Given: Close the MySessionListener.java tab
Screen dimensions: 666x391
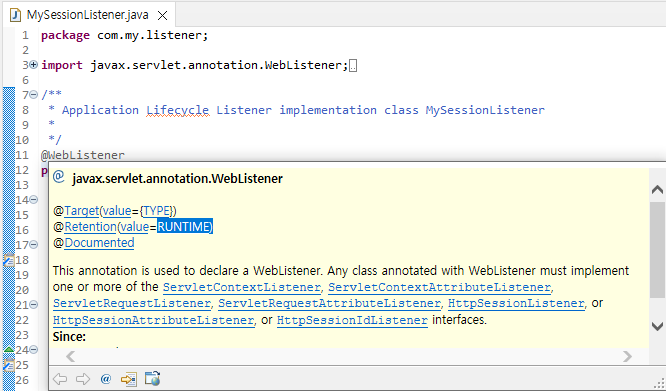Looking at the screenshot, I should coord(162,16).
